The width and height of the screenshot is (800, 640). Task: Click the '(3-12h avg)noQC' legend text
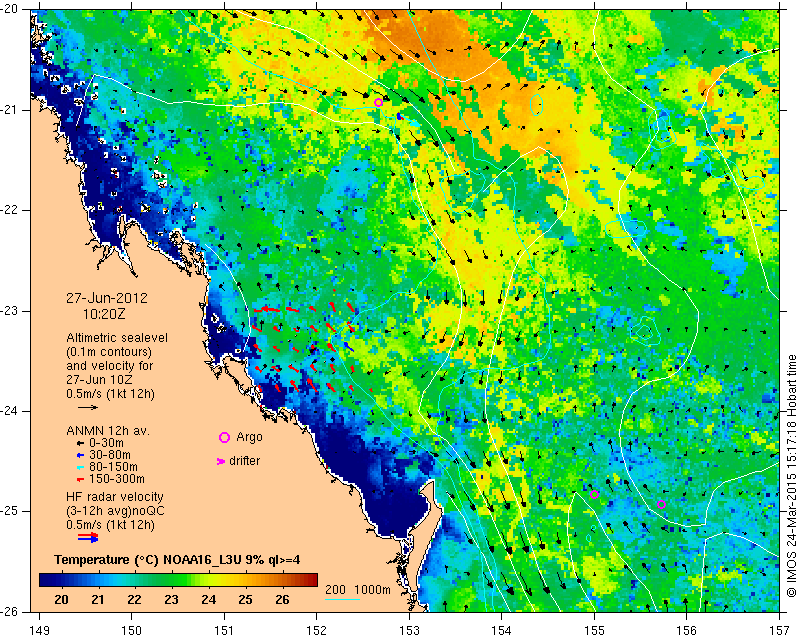(x=115, y=511)
